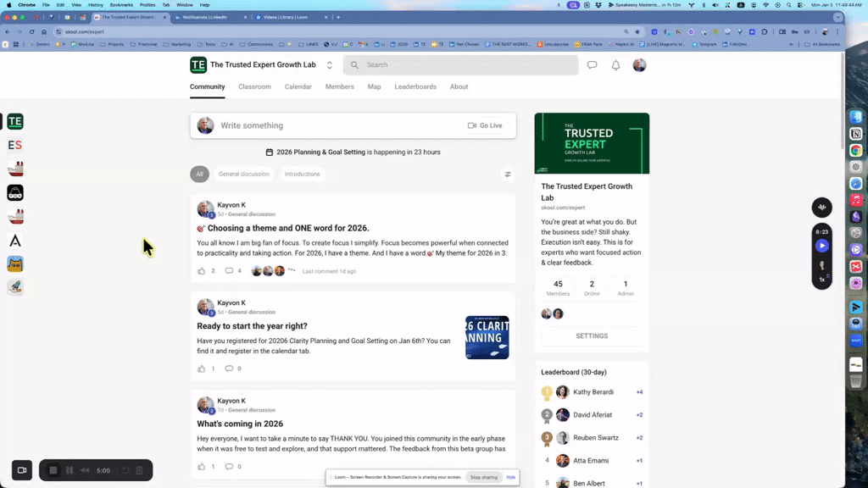The height and width of the screenshot is (488, 868).
Task: Open the feed filter settings icon
Action: tap(508, 175)
